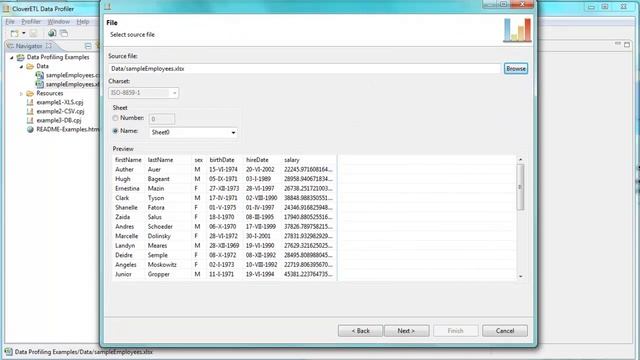Click the Tyson last name cell
The height and width of the screenshot is (360, 640).
pos(156,198)
